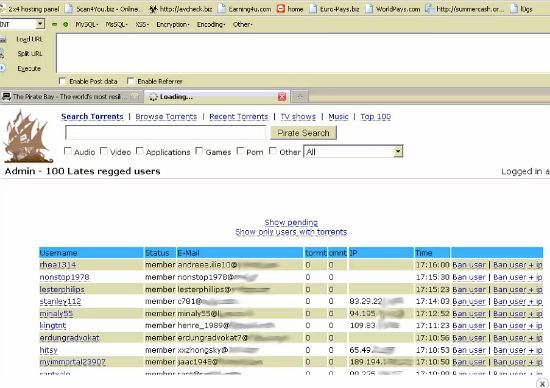Viewport: 550px width, 388px height.
Task: Open the Encoding menu
Action: pos(210,25)
